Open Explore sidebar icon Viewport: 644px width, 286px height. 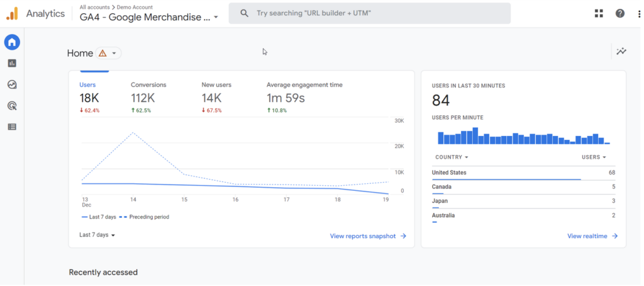click(12, 85)
